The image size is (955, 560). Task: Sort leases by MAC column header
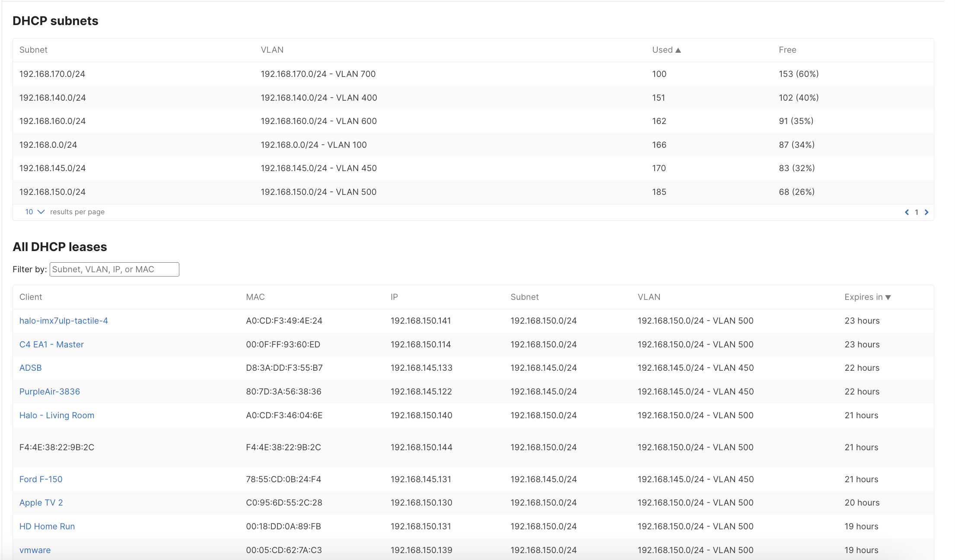pos(255,297)
